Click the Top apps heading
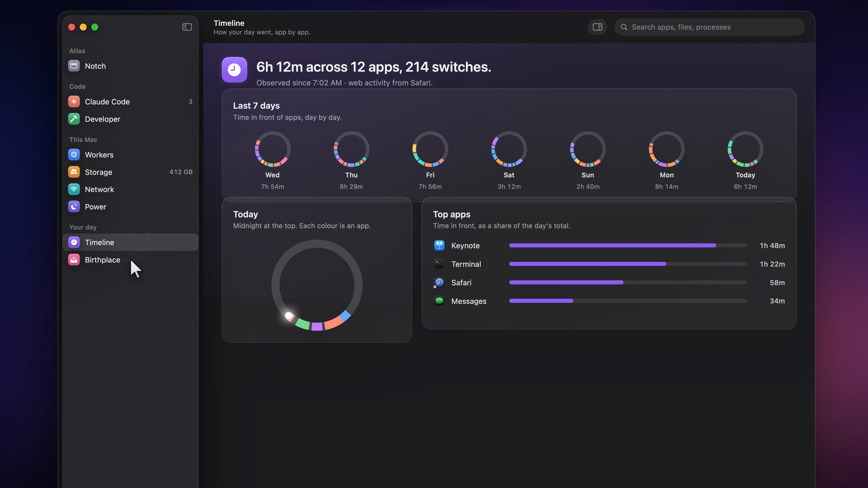The height and width of the screenshot is (488, 868). 452,214
